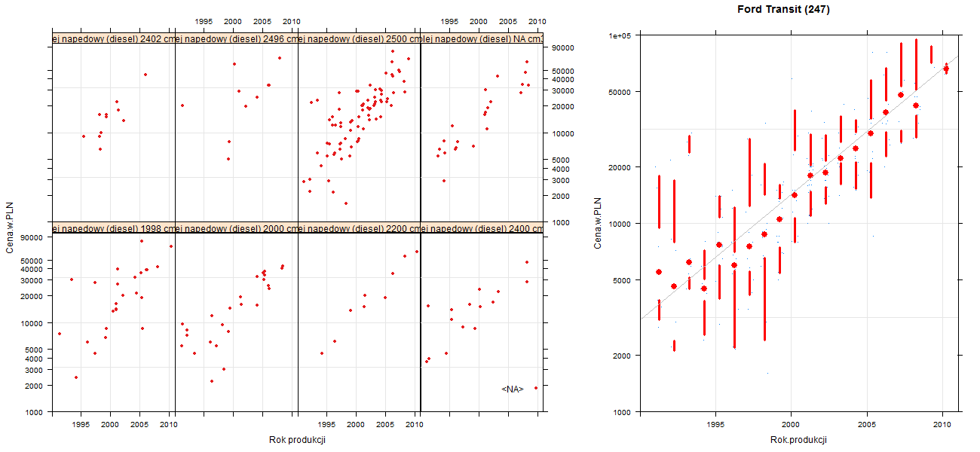Click the '2010' x-axis tick on the Ford Transit chart
This screenshot has width=980, height=452.
tap(942, 425)
